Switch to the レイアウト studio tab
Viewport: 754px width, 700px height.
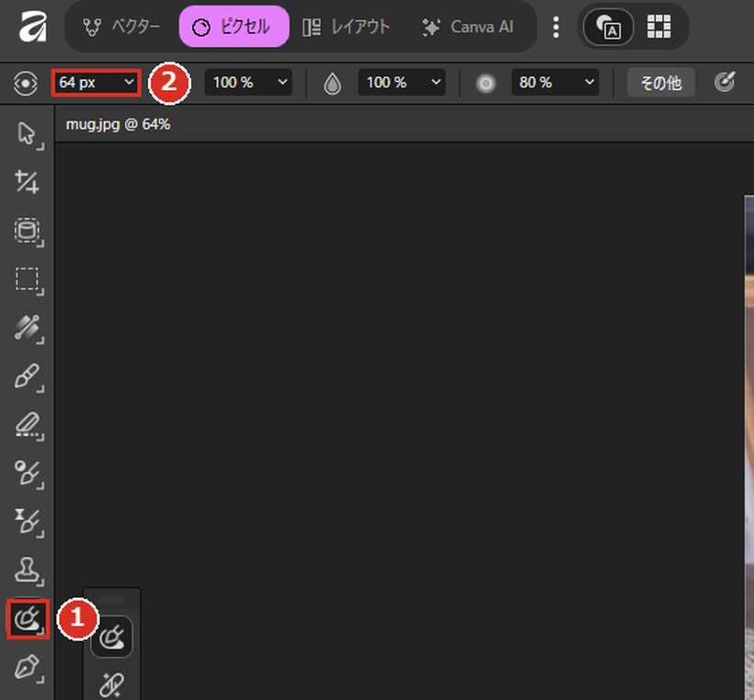[x=347, y=27]
